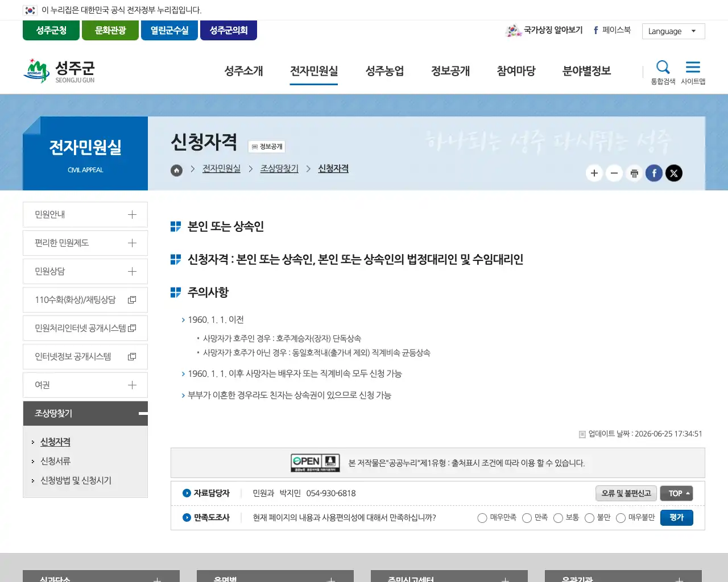Click the OPEN 공공누리 license badge
This screenshot has height=582, width=728.
click(315, 463)
